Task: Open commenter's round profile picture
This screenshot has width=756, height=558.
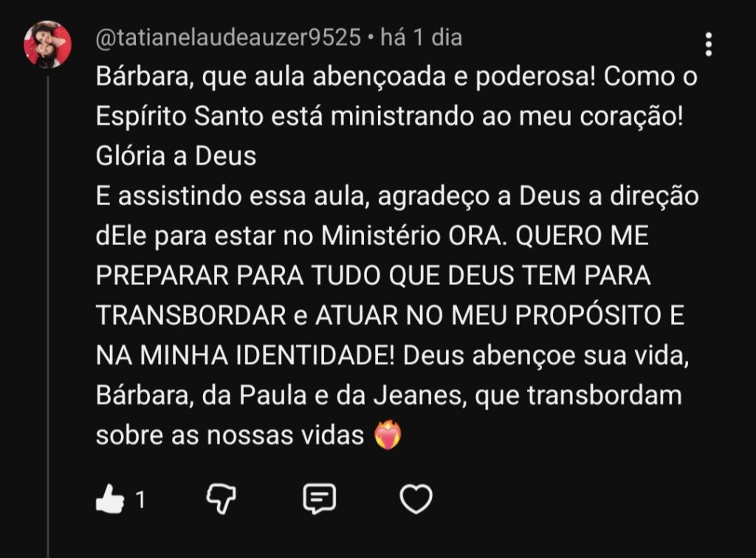Action: (48, 44)
